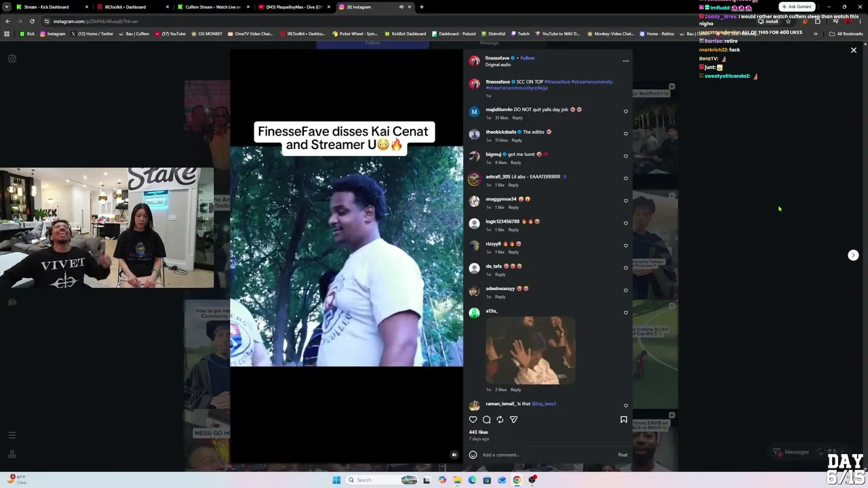This screenshot has width=868, height=488.
Task: Like bigmuj's comment
Action: coord(626,156)
